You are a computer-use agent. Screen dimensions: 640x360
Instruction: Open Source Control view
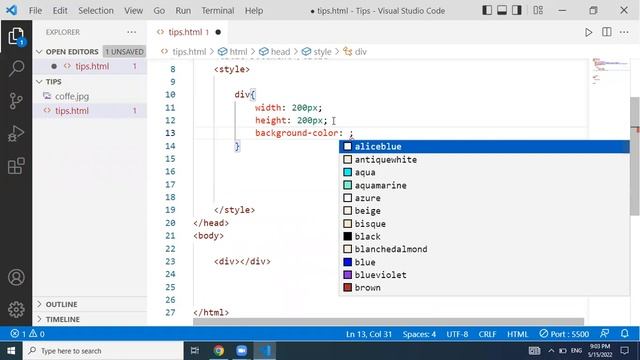click(16, 101)
